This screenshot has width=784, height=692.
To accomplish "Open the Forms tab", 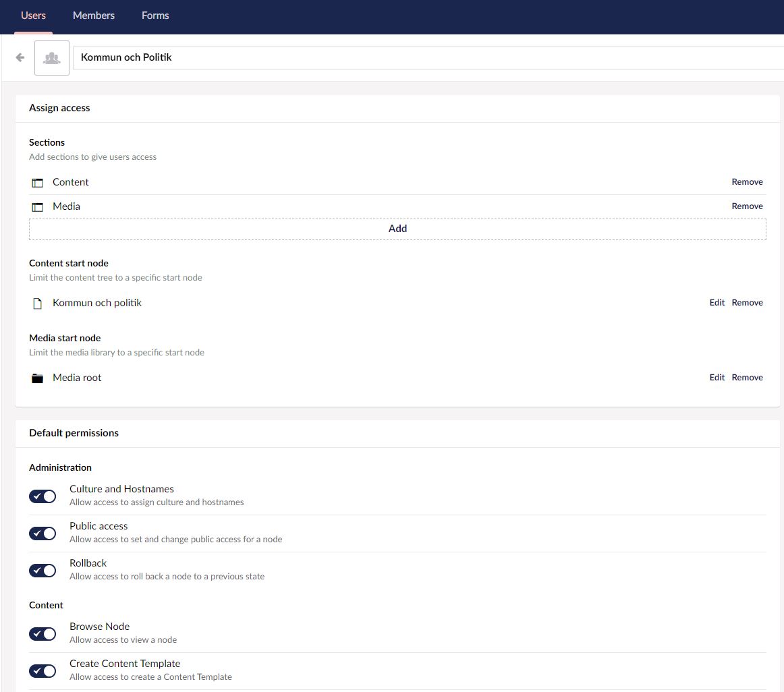I will coord(155,15).
